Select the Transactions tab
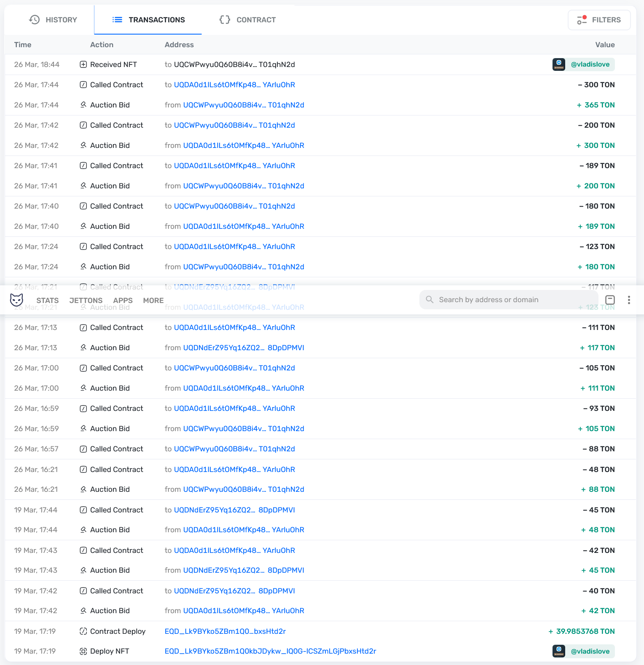This screenshot has width=644, height=665. coord(148,20)
